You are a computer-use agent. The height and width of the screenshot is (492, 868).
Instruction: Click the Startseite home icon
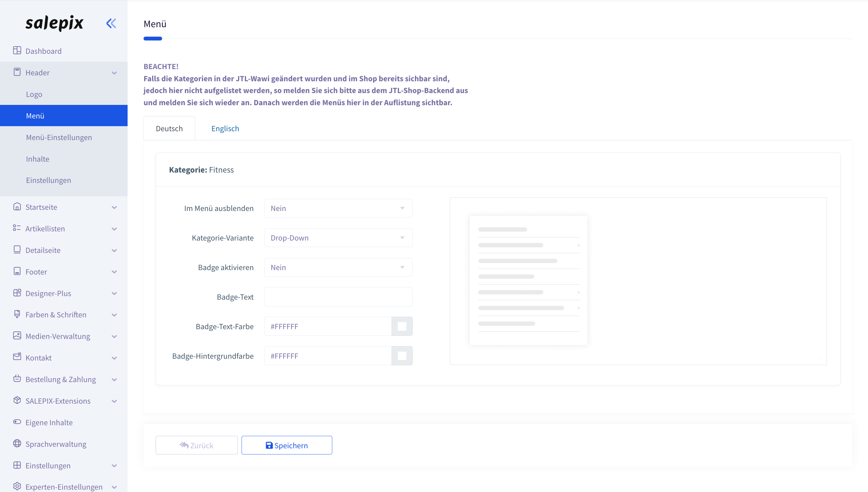click(17, 207)
